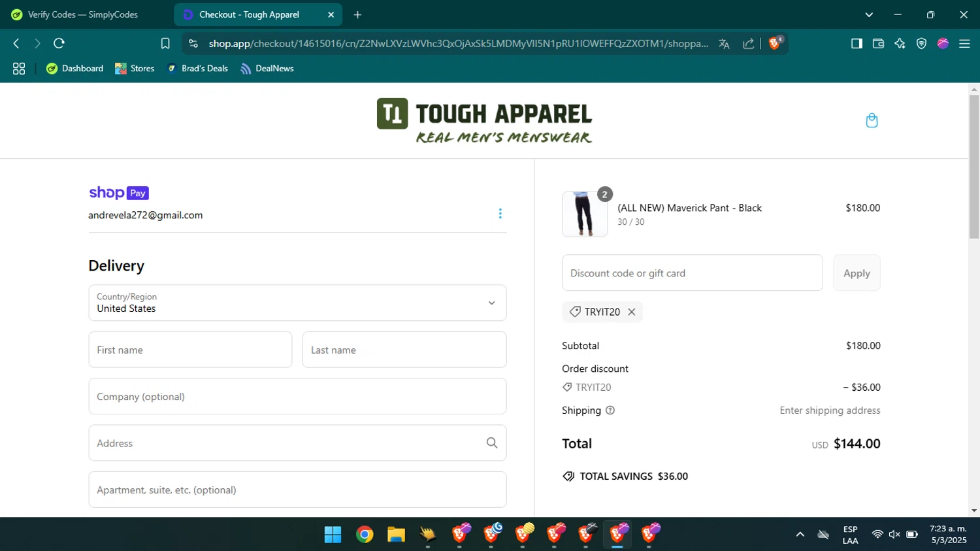Viewport: 980px width, 551px height.
Task: Open Google Chrome from taskbar
Action: pyautogui.click(x=365, y=535)
